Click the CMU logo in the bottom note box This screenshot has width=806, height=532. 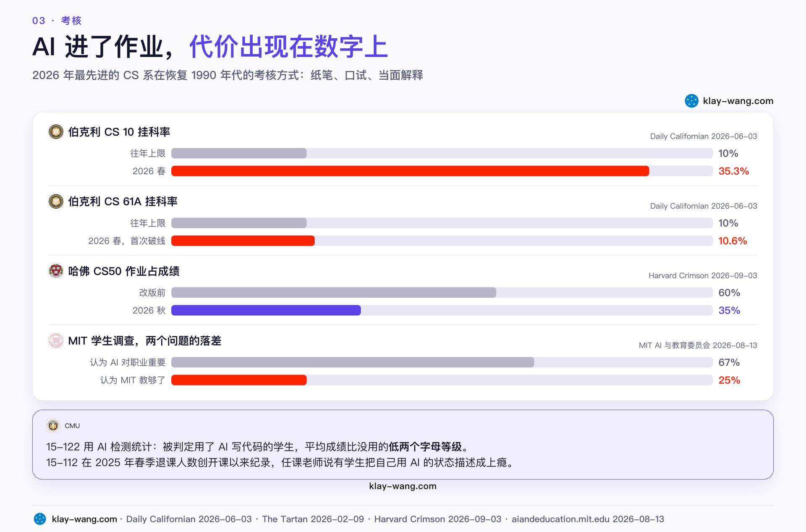point(53,426)
